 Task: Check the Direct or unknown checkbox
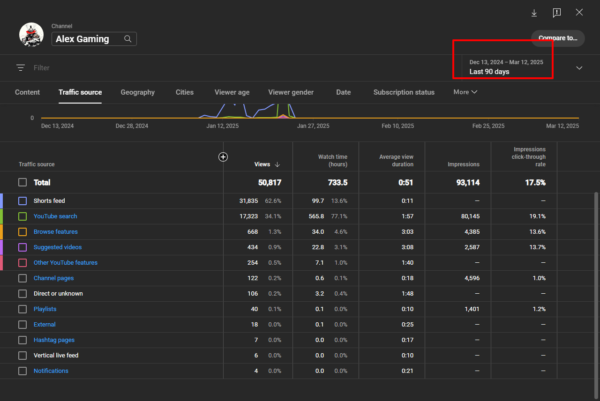point(23,293)
